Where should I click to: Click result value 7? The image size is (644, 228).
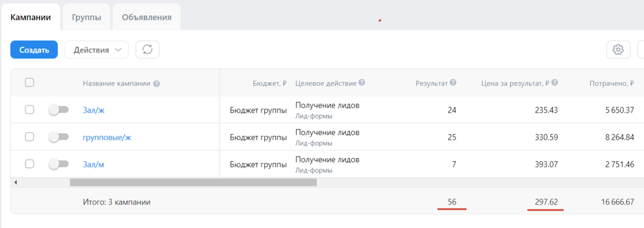454,164
